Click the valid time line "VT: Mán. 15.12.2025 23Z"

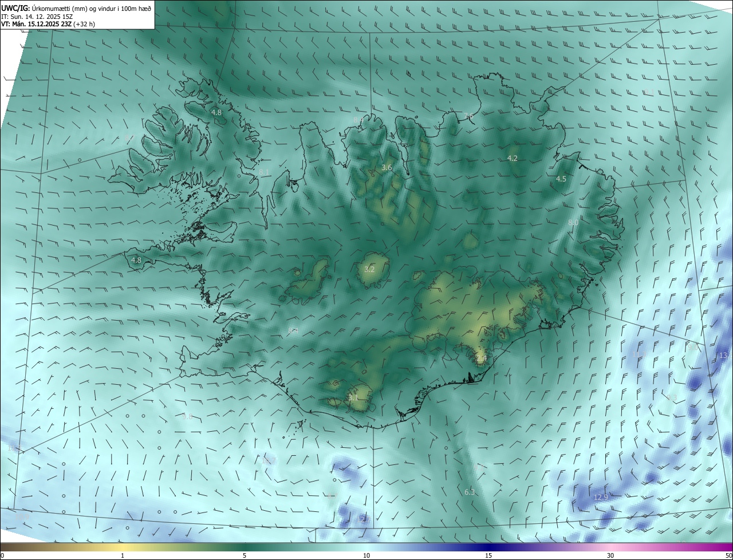(36, 24)
